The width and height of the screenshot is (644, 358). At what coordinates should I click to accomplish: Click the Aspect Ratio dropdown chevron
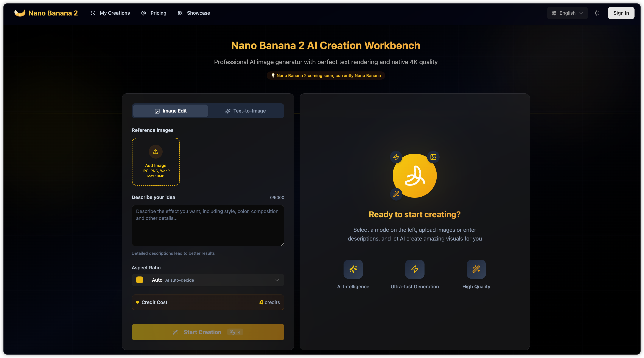277,280
